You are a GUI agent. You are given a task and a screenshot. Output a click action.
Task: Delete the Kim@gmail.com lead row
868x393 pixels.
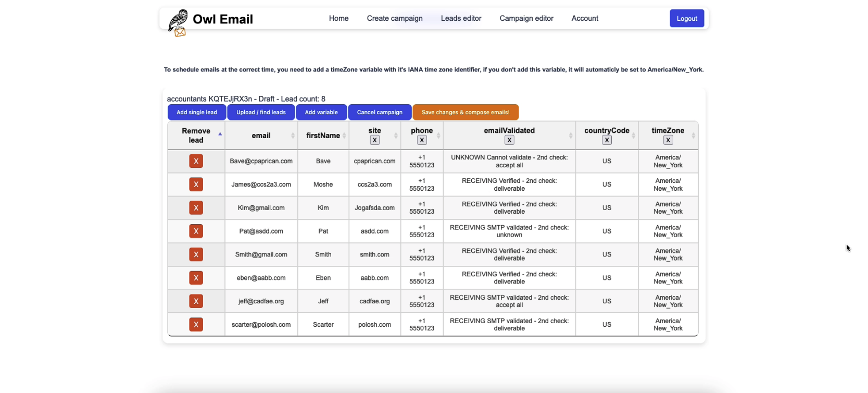click(x=196, y=208)
